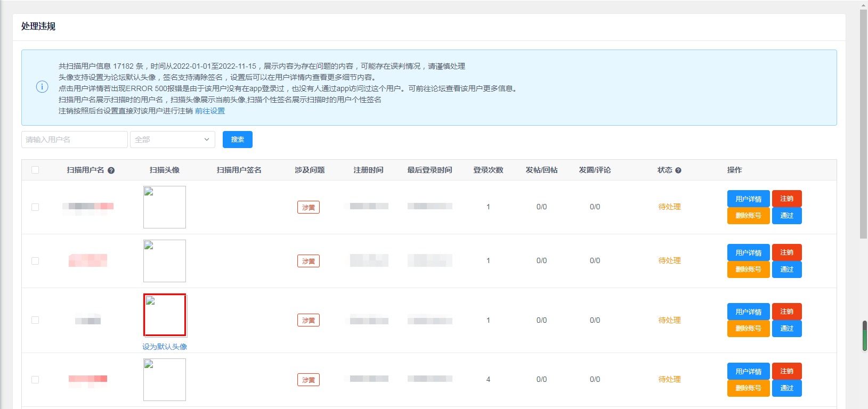Click avatar thumbnail of row with 4 logins
The height and width of the screenshot is (409, 868).
165,380
